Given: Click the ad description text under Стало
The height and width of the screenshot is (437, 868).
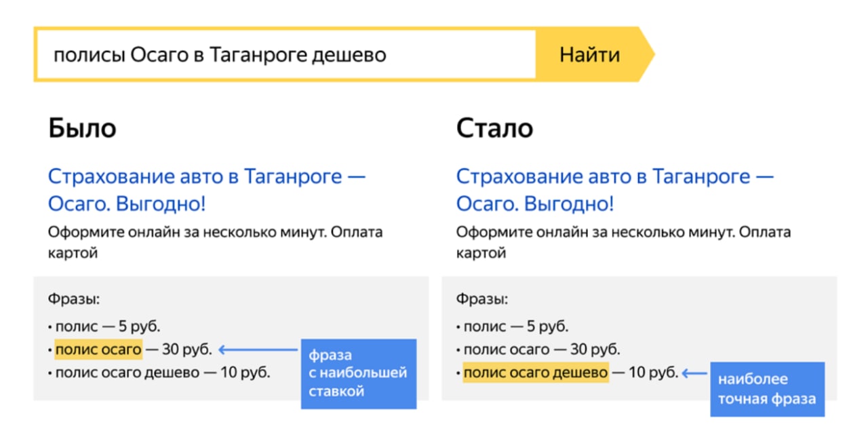Looking at the screenshot, I should tap(623, 242).
